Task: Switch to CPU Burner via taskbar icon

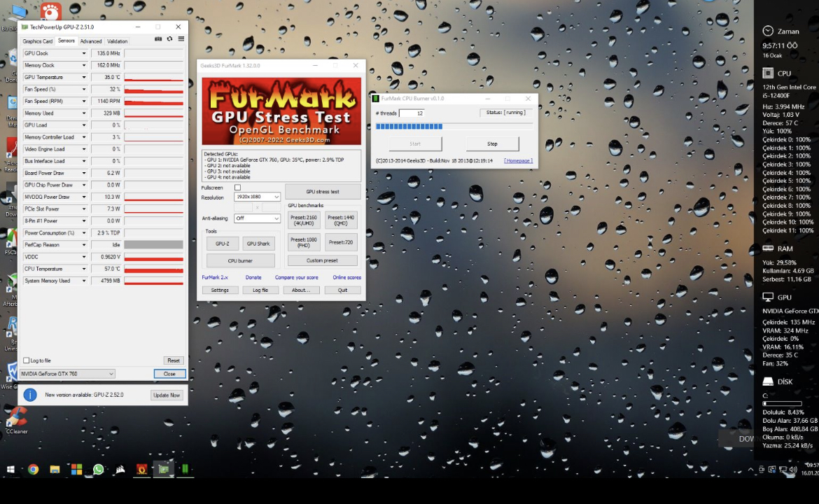Action: tap(185, 469)
